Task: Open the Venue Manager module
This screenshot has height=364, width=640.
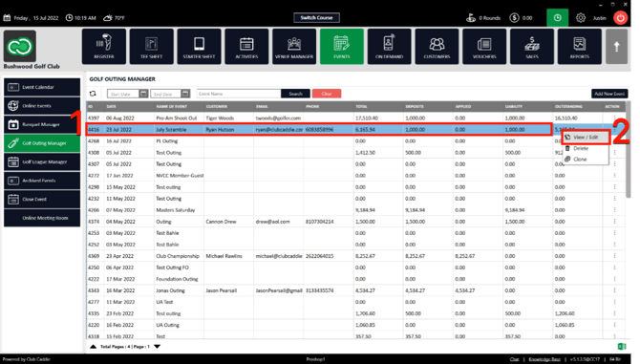Action: (x=294, y=46)
